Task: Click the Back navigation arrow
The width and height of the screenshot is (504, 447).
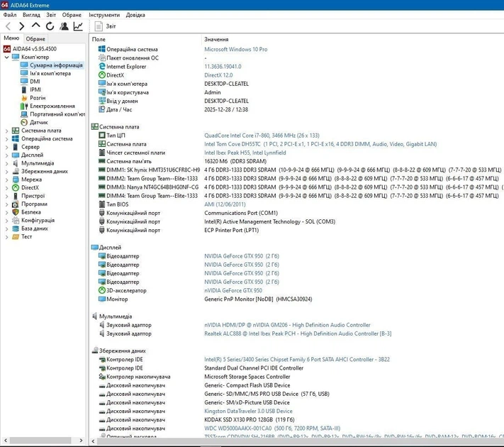Action: coord(9,26)
